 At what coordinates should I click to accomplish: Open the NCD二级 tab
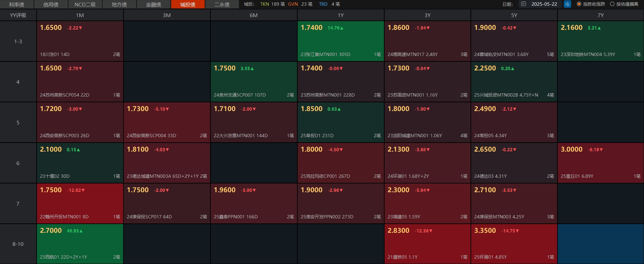pos(85,4)
